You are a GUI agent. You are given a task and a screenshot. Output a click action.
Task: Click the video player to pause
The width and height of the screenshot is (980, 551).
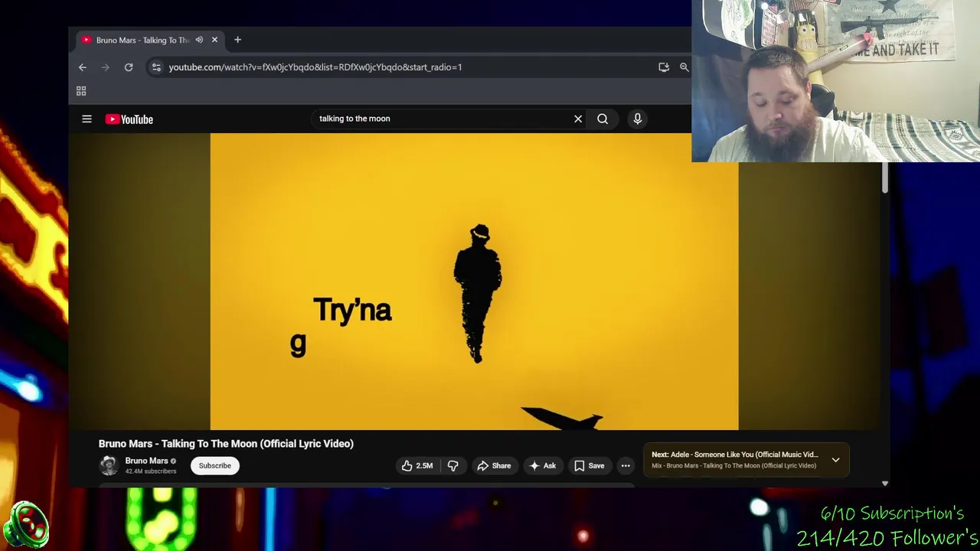click(x=474, y=282)
